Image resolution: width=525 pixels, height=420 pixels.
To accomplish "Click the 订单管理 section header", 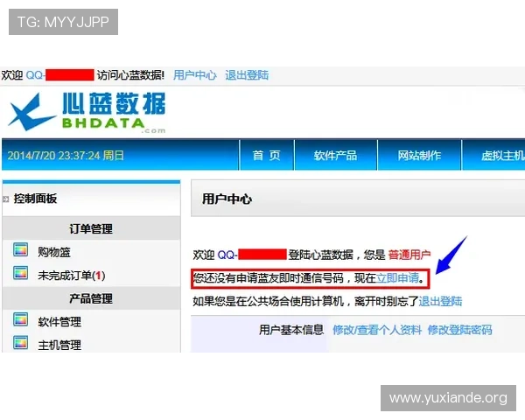I will pyautogui.click(x=91, y=228).
